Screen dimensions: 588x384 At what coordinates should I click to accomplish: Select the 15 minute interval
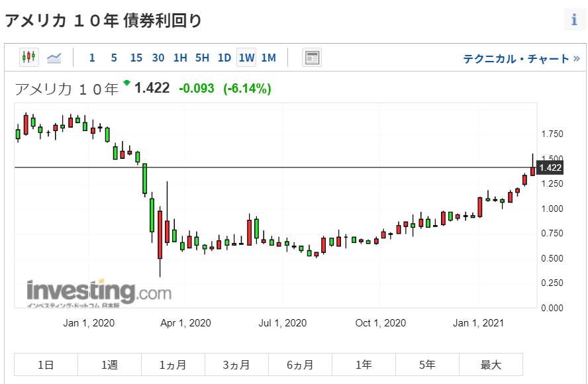click(x=136, y=58)
